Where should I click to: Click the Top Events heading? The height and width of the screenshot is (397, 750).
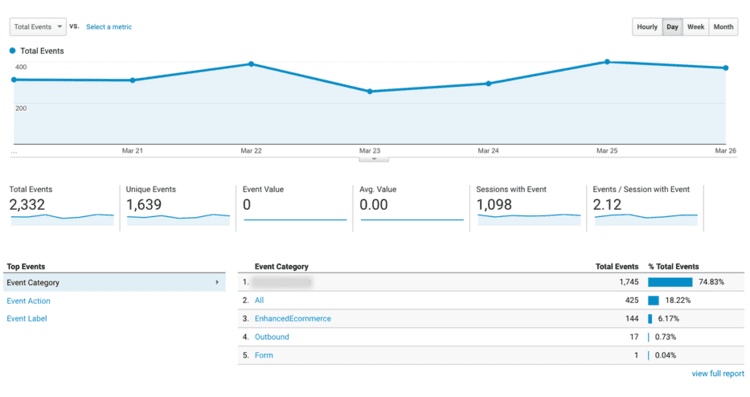tap(26, 266)
